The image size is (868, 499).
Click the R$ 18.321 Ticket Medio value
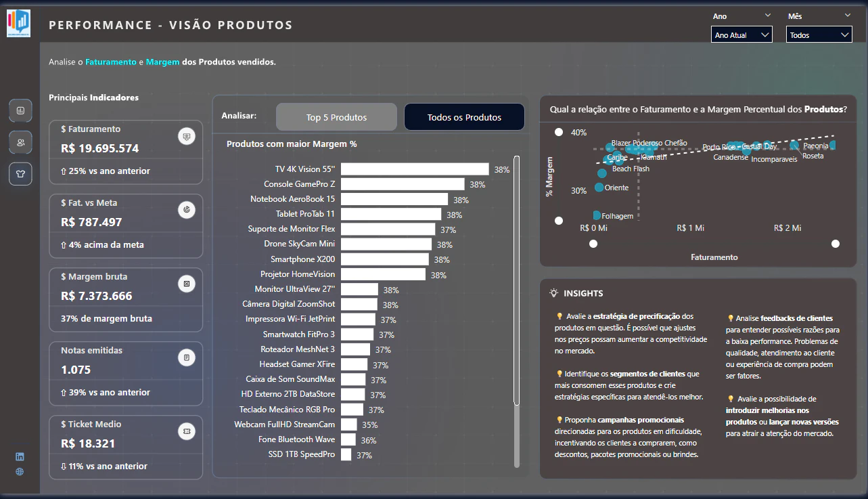pos(88,443)
